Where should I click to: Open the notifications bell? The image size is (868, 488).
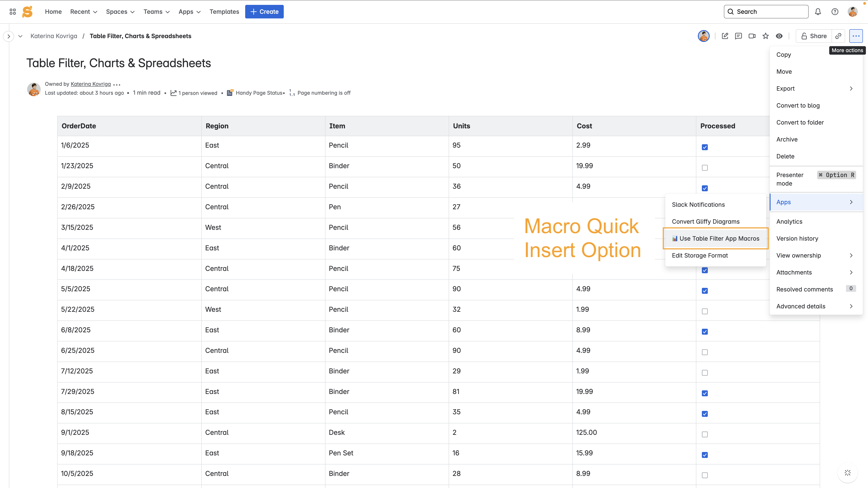[x=818, y=12]
